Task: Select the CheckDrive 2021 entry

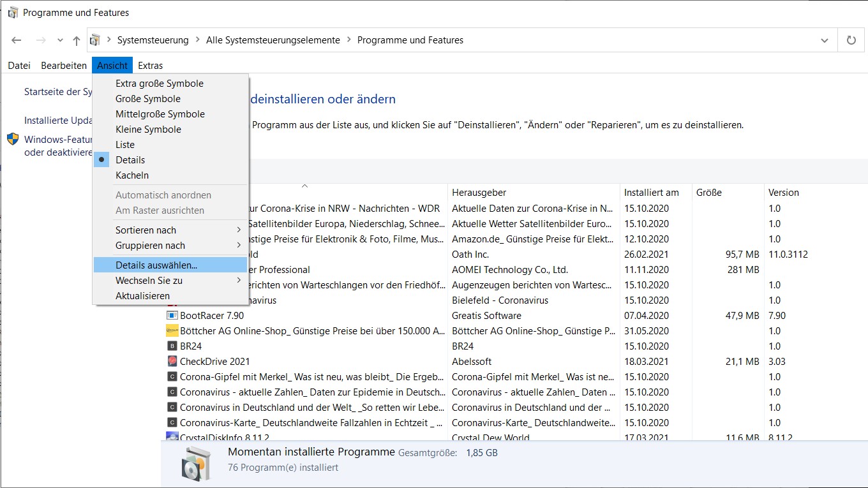Action: click(215, 362)
